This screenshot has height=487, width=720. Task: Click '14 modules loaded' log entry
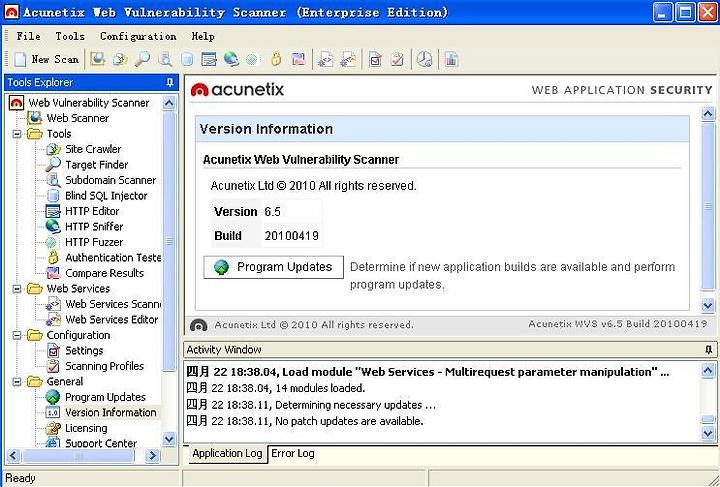[x=276, y=388]
